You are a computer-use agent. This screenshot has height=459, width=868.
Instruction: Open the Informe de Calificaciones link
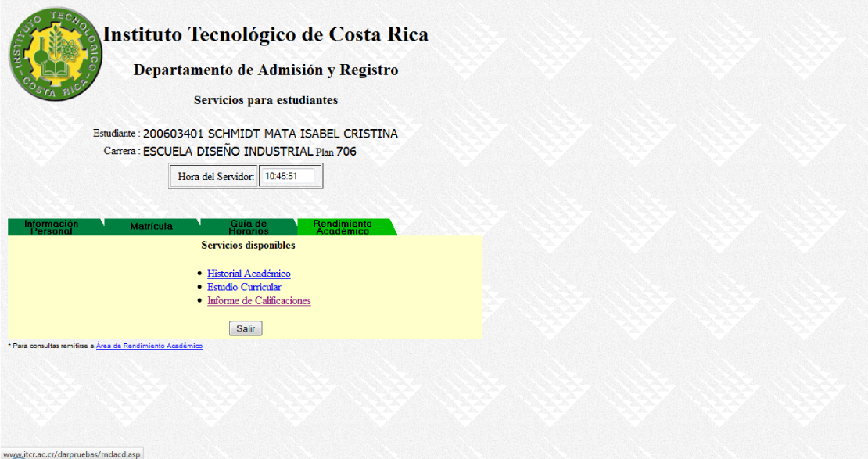pos(259,300)
